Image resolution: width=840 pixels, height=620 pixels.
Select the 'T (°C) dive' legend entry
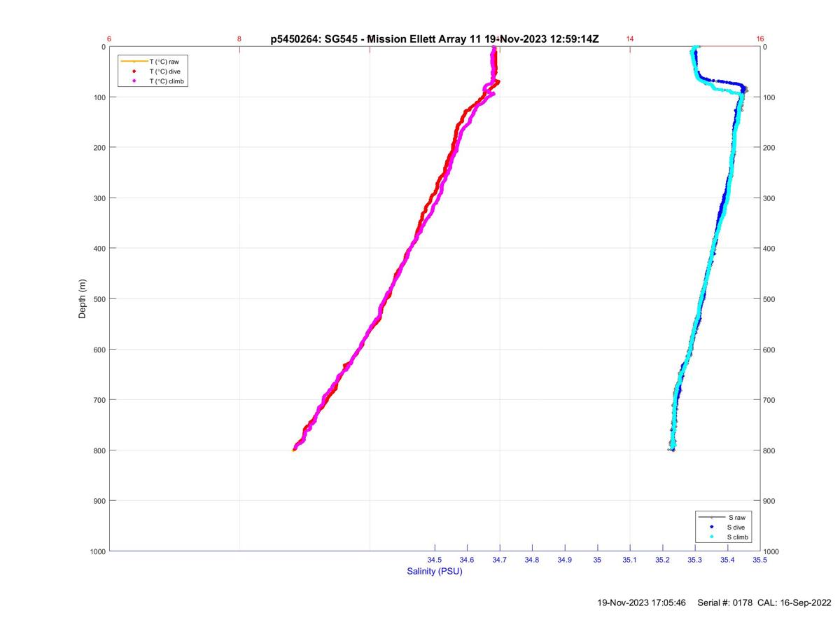tap(165, 71)
